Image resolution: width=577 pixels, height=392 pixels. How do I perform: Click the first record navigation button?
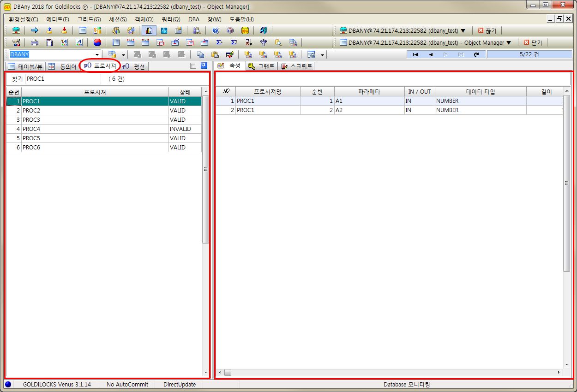coord(415,54)
